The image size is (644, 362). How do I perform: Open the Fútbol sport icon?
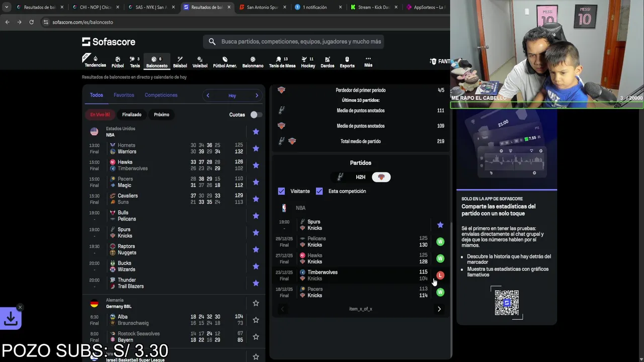tap(118, 62)
